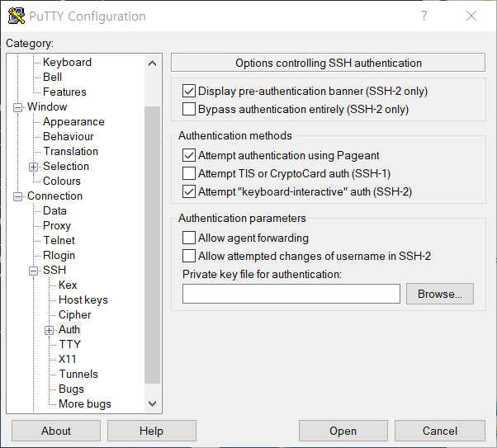Open the Colours category
This screenshot has width=497, height=448.
[x=62, y=181]
